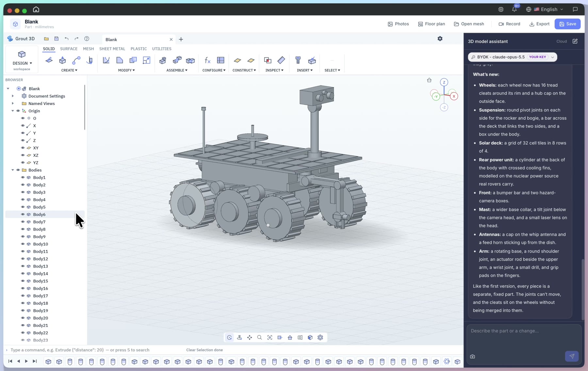Select the Extrude tool in Create

click(62, 60)
